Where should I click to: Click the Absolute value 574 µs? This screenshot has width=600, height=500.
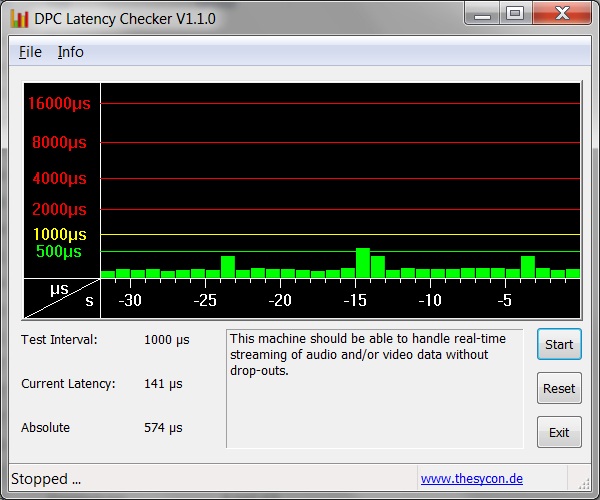(166, 427)
